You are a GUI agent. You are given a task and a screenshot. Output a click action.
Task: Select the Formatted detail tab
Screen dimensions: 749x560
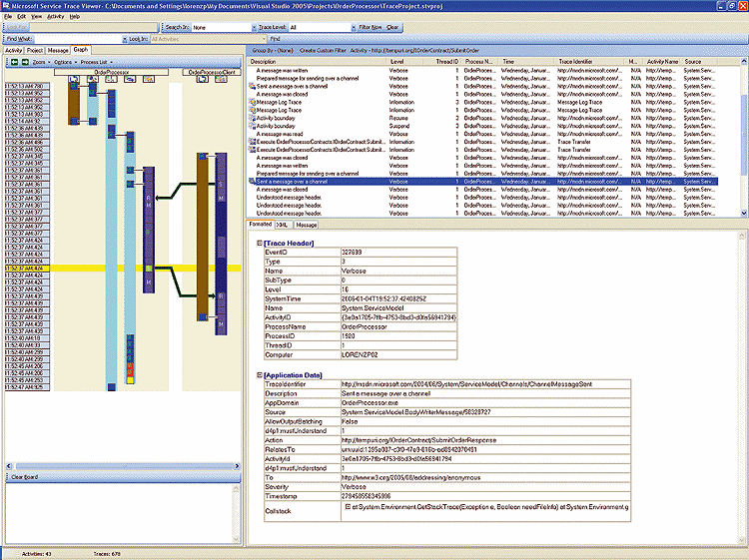click(261, 225)
